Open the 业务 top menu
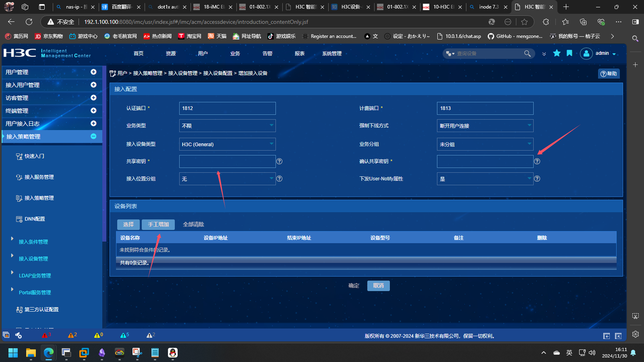The width and height of the screenshot is (644, 362). [x=235, y=54]
